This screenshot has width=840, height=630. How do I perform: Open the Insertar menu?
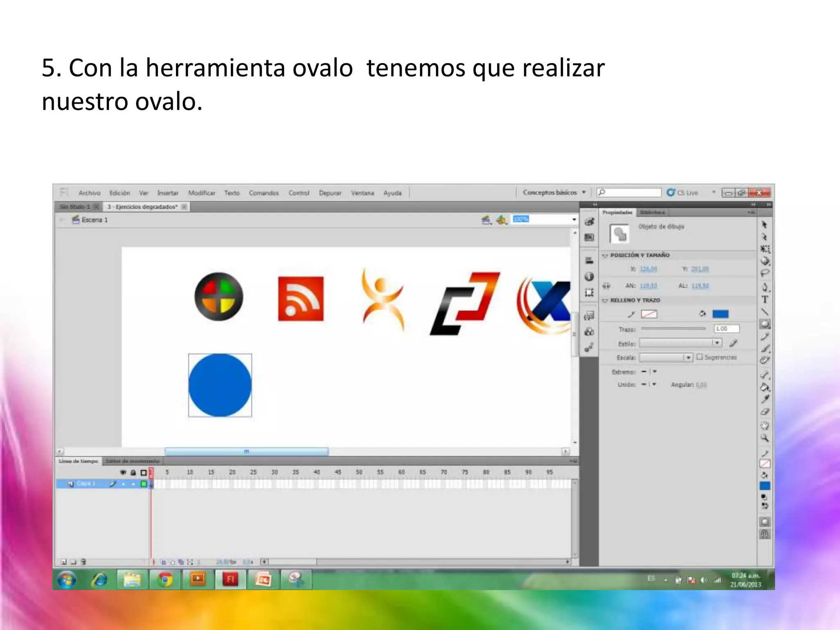tap(168, 193)
